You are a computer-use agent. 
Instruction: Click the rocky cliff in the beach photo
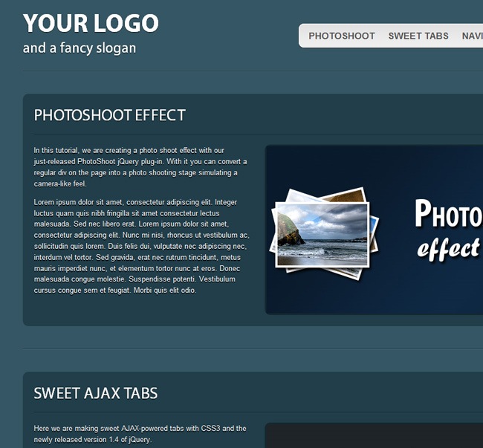pyautogui.click(x=290, y=231)
